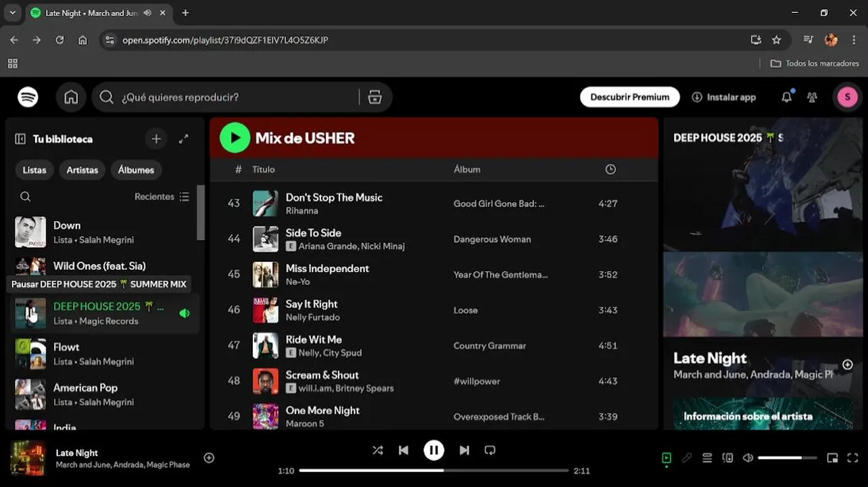Open the Flowt playlist
868x487 pixels.
[x=105, y=354]
